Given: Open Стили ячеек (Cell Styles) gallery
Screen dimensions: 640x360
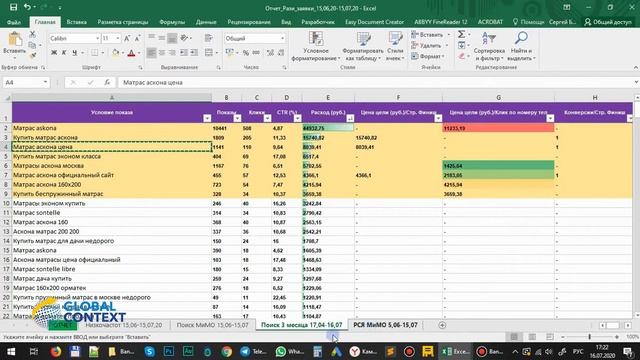Looking at the screenshot, I should (x=395, y=46).
